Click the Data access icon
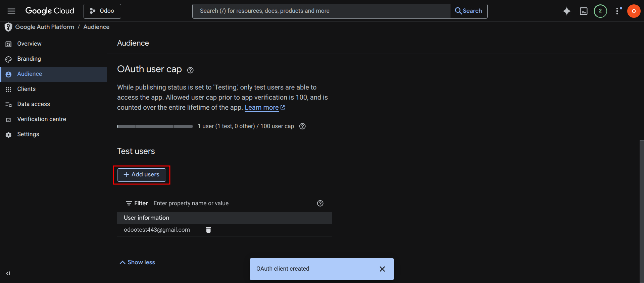Image resolution: width=644 pixels, height=283 pixels. pos(9,104)
